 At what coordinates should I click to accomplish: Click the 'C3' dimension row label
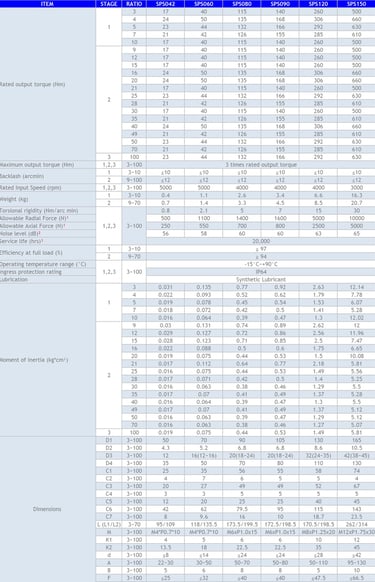coord(109,486)
